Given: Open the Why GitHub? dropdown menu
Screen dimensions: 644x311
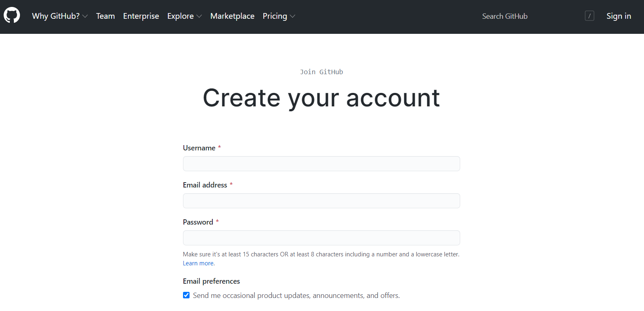Looking at the screenshot, I should [x=60, y=16].
